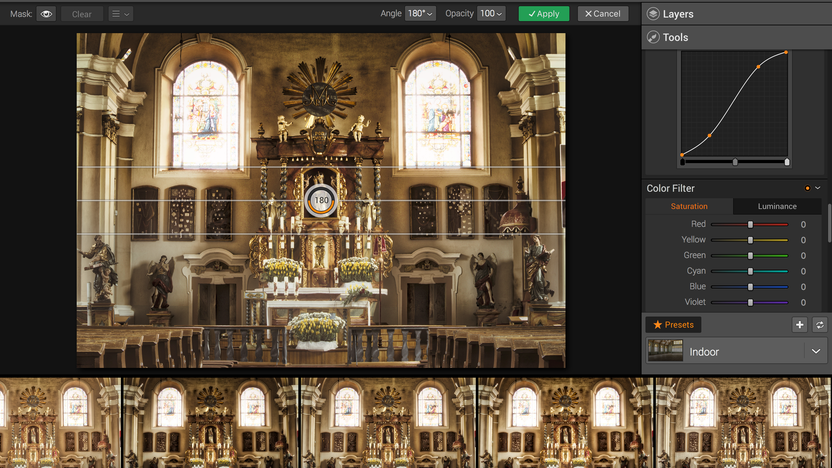Viewport: 832px width, 468px height.
Task: Collapse the Color Filter section chevron
Action: point(818,188)
